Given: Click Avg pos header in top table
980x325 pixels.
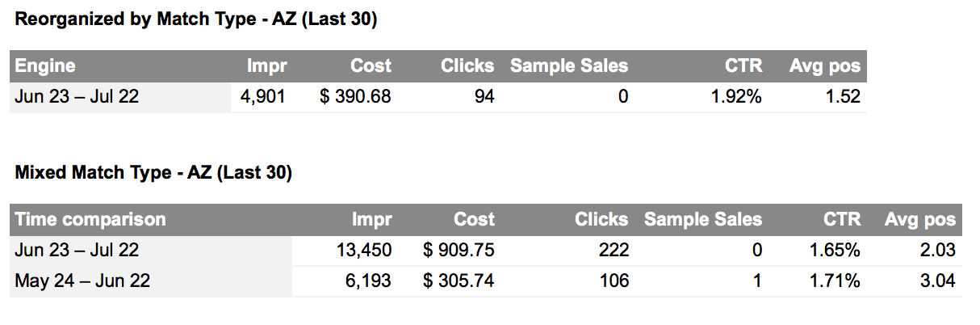Looking at the screenshot, I should point(824,66).
